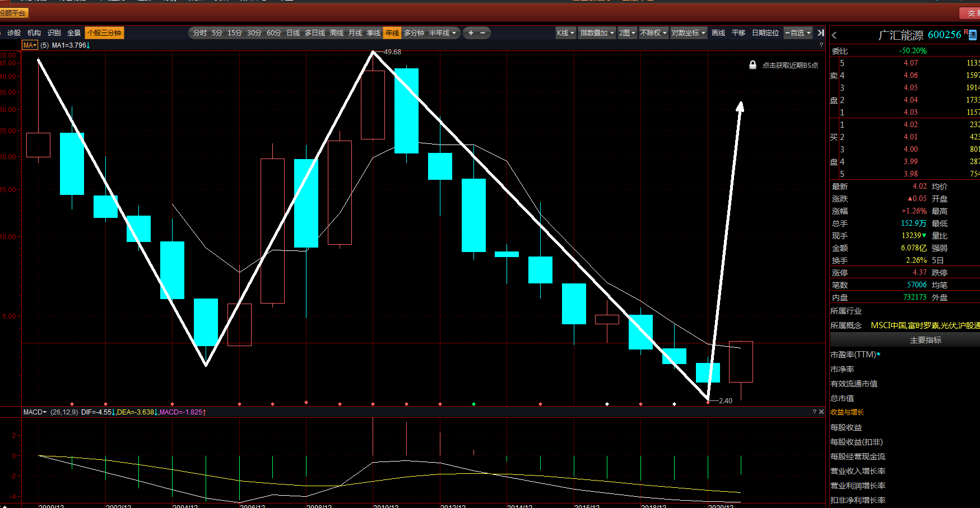Click the green diamond marker on timeline
The width and height of the screenshot is (980, 508).
click(473, 404)
